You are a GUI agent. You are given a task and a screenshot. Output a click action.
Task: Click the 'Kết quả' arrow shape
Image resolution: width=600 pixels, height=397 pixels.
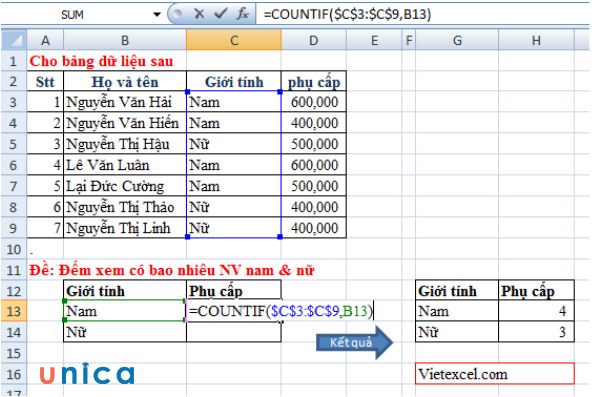coord(354,342)
